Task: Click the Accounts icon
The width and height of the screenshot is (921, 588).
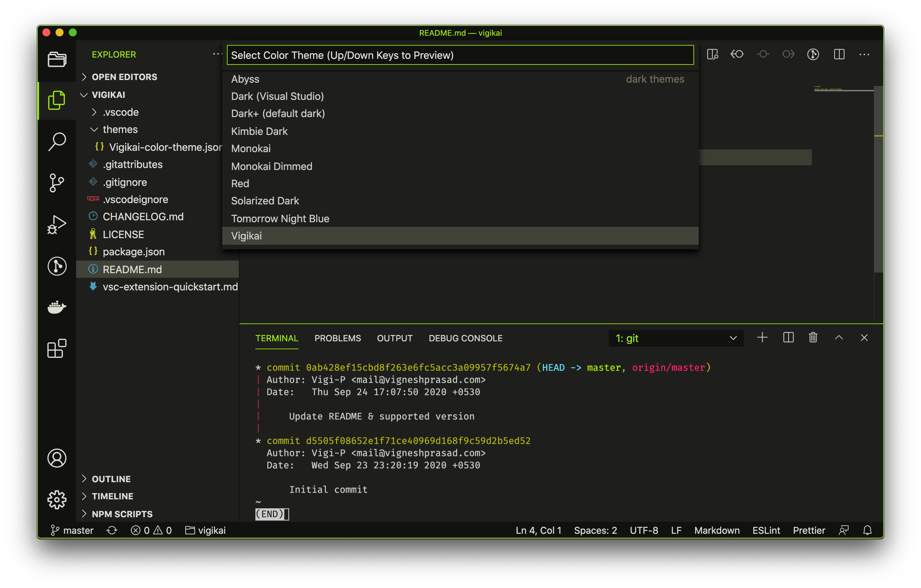Action: point(57,458)
